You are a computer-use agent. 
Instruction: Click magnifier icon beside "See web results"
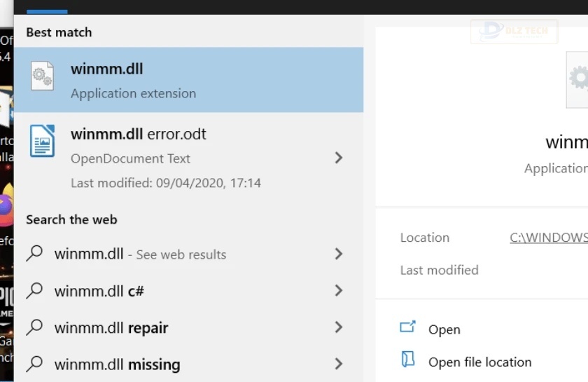[34, 254]
